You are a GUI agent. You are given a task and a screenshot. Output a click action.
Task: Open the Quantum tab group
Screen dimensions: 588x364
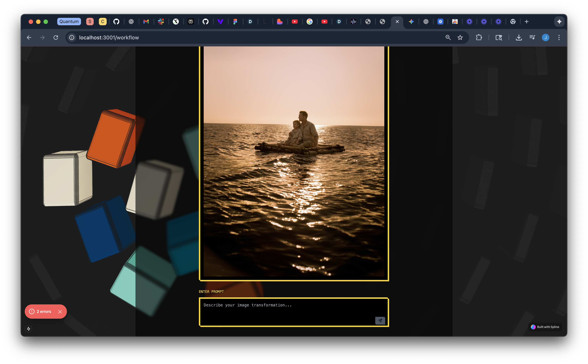69,21
